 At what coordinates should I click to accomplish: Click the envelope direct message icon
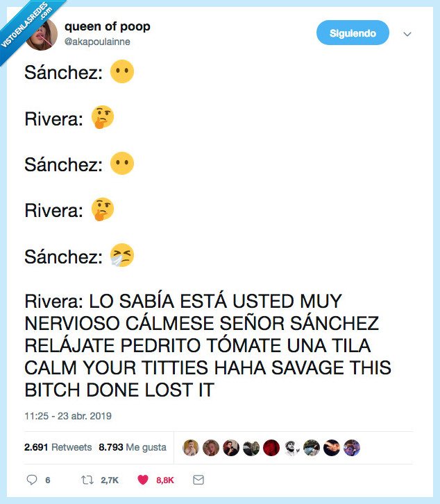pyautogui.click(x=198, y=480)
